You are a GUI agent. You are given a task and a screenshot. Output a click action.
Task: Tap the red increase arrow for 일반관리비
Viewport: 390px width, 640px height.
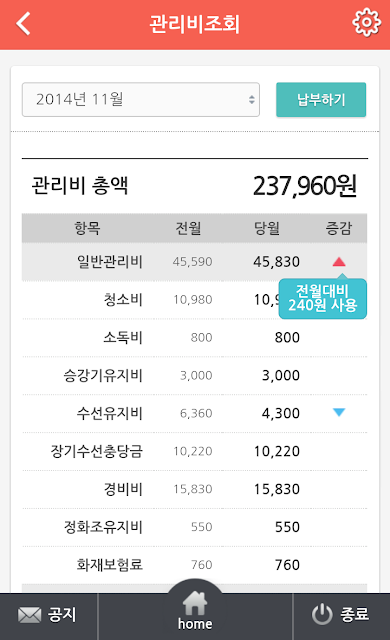[339, 262]
